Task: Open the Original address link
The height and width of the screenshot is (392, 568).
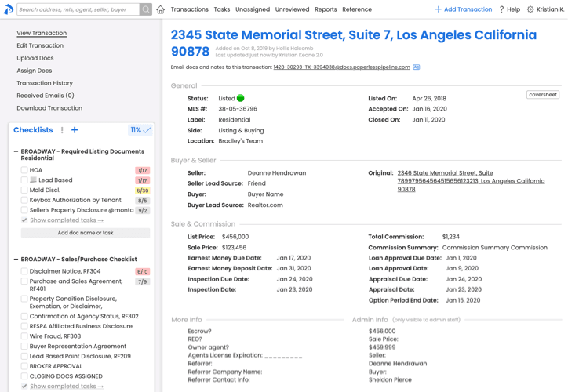Action: 471,181
